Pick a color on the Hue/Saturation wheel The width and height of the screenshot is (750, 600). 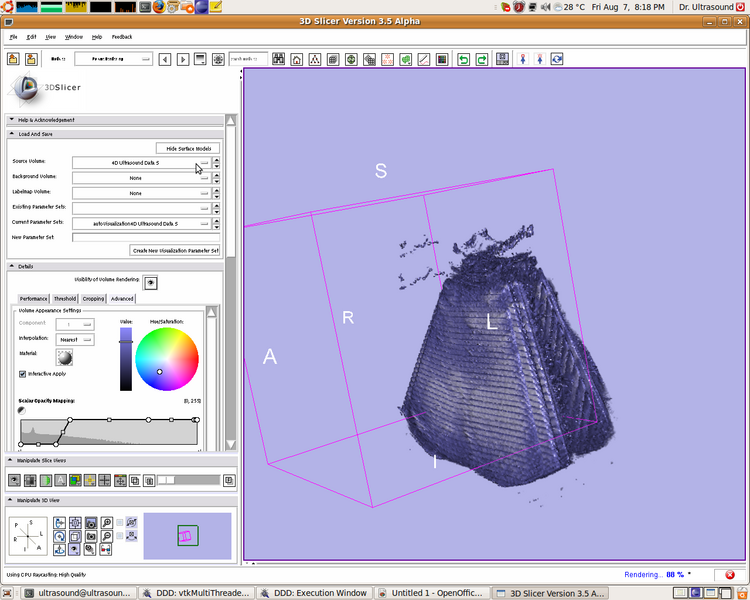pyautogui.click(x=167, y=359)
